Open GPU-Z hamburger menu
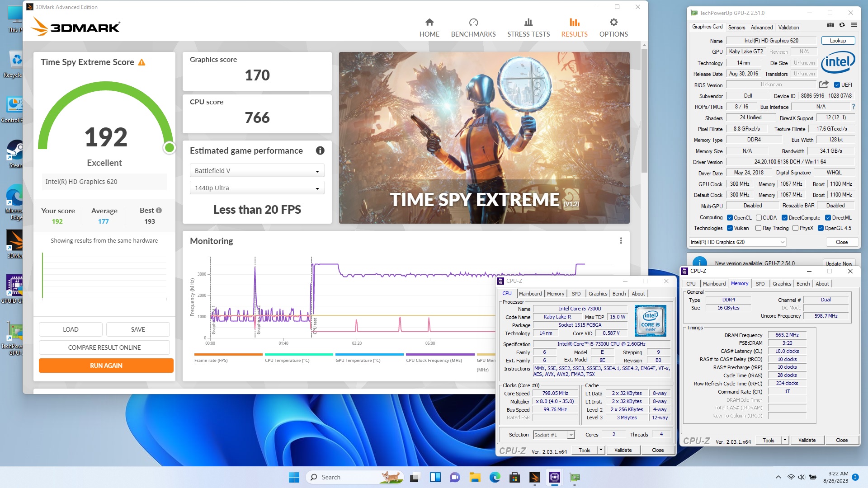Viewport: 868px width, 488px height. click(854, 25)
